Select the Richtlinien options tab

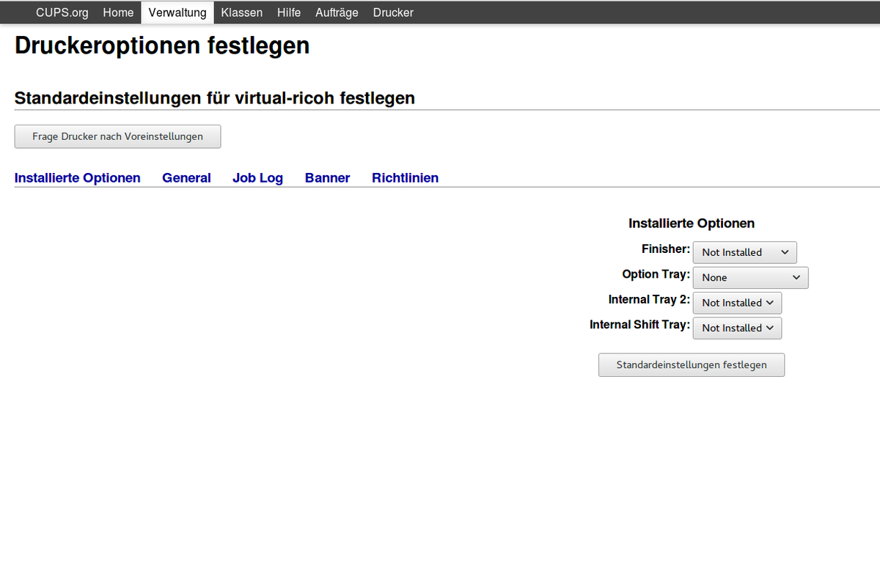click(405, 178)
